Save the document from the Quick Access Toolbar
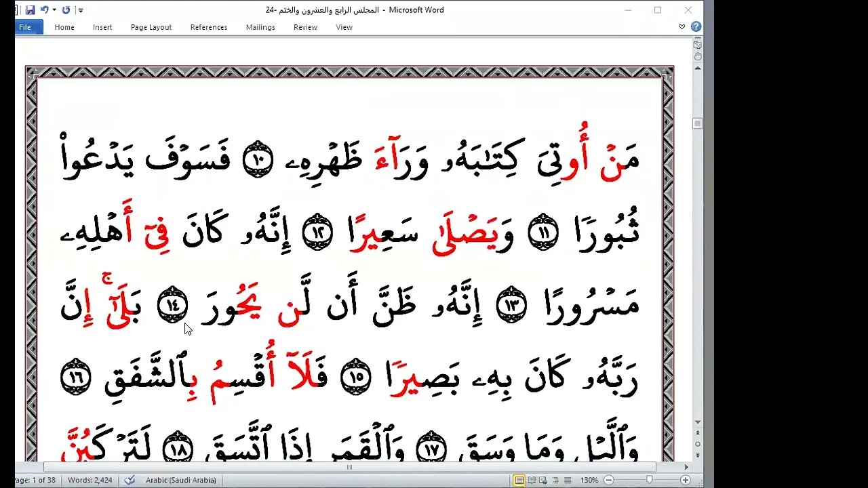868x488 pixels. click(30, 10)
